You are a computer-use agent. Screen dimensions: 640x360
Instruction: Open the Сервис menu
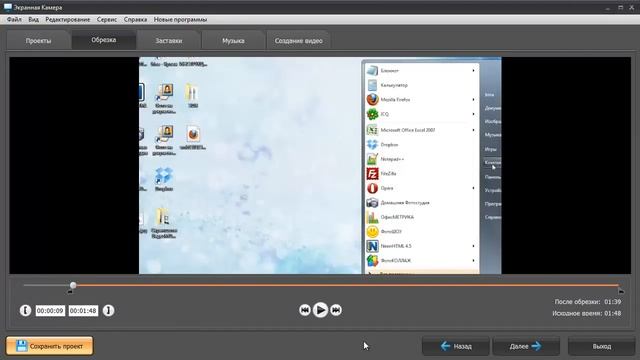coord(107,19)
